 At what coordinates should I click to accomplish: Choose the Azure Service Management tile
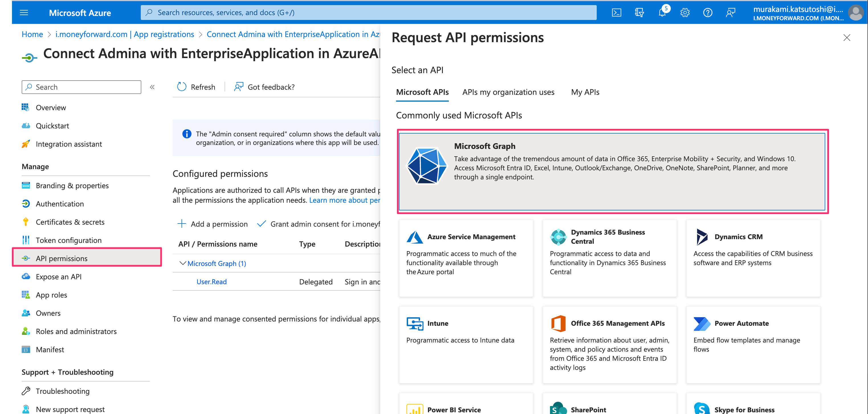(466, 258)
